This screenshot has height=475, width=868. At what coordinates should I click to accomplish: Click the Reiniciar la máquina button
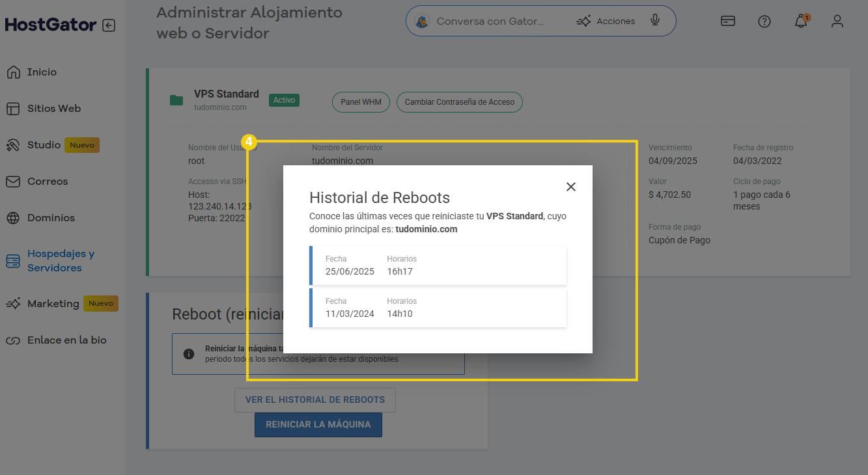(318, 425)
